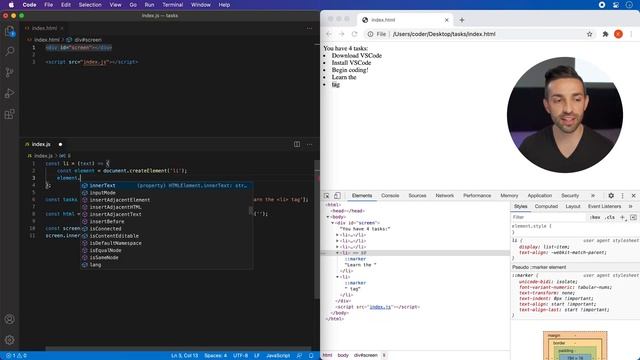Collapse the li node containing "tag"
Viewport: 640px width, 360px height.
click(x=338, y=277)
